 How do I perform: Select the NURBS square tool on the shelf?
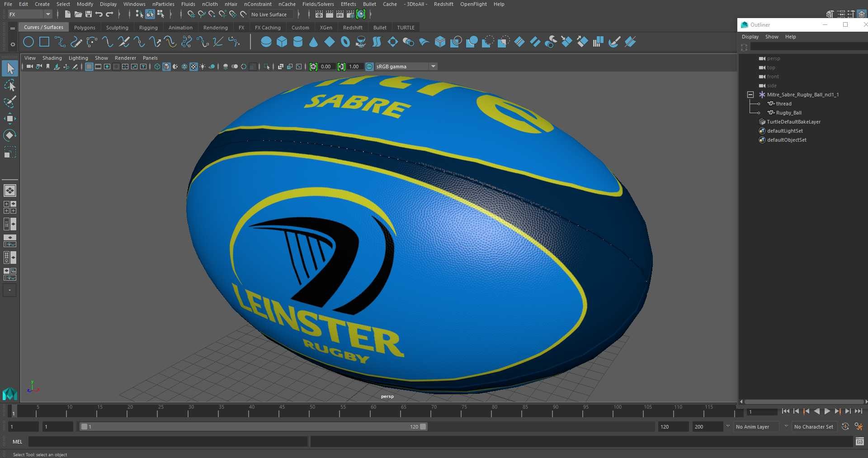point(44,42)
